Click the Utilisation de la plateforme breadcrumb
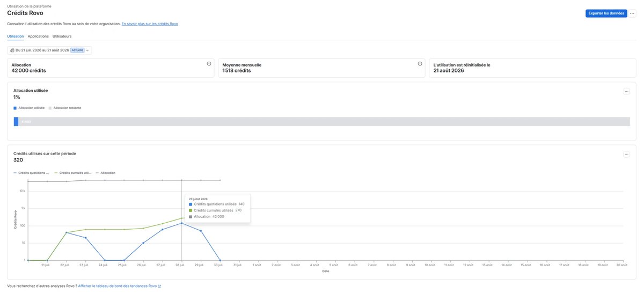Image resolution: width=644 pixels, height=293 pixels. pyautogui.click(x=30, y=6)
